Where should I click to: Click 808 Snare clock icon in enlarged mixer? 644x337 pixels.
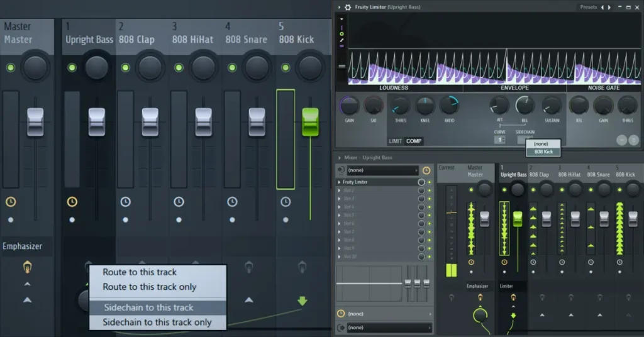click(232, 202)
